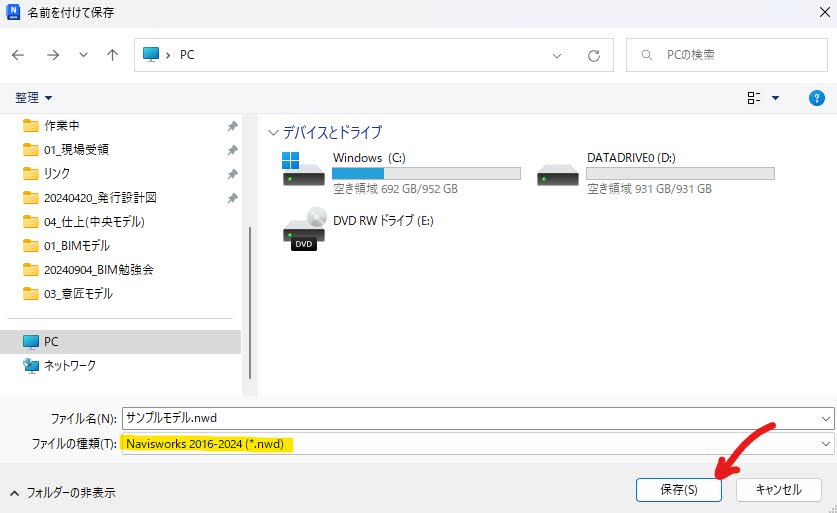This screenshot has width=837, height=513.
Task: Open the 整理 menu
Action: (x=33, y=98)
